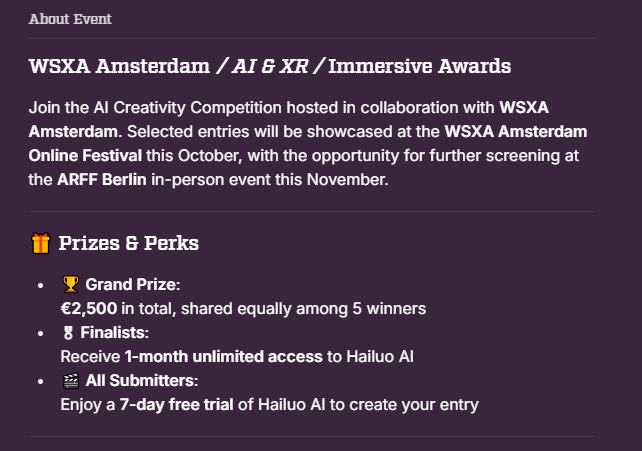Click the text shared equally among 5 winners
This screenshot has width=642, height=451.
point(303,309)
